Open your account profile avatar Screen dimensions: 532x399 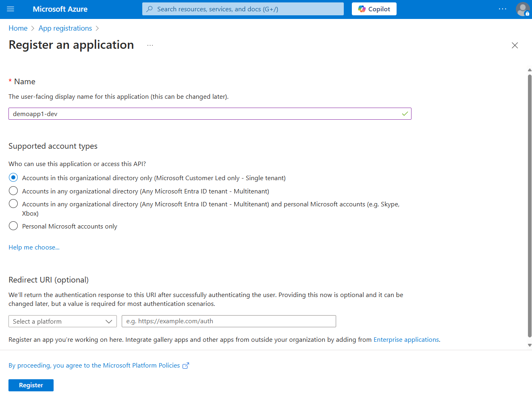coord(522,9)
